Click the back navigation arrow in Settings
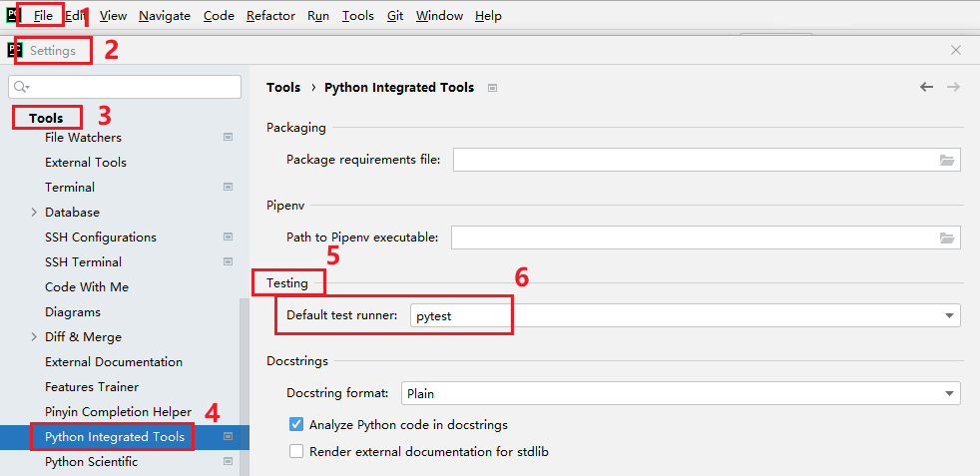 click(x=926, y=88)
